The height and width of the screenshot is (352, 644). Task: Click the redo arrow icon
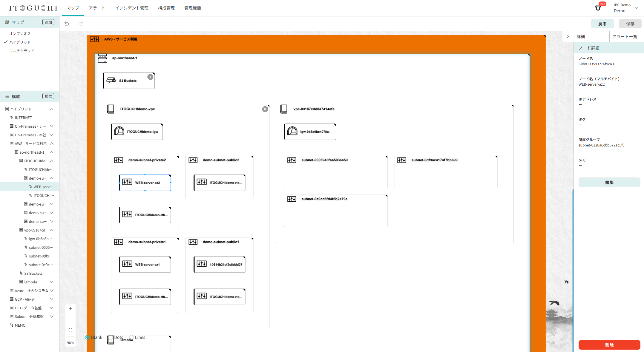[81, 24]
